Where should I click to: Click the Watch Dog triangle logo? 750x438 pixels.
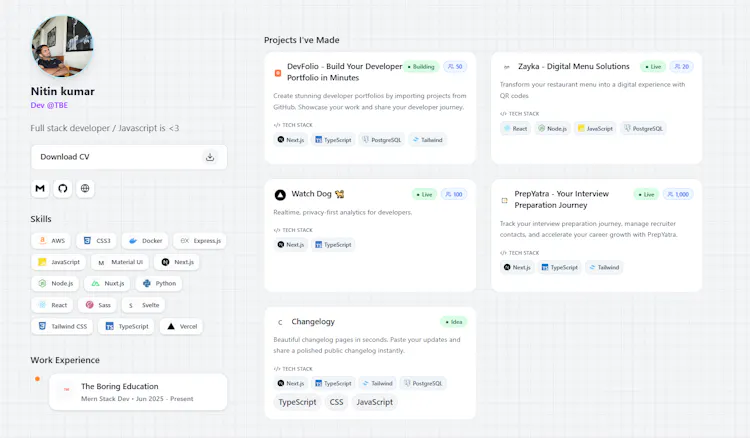[280, 195]
